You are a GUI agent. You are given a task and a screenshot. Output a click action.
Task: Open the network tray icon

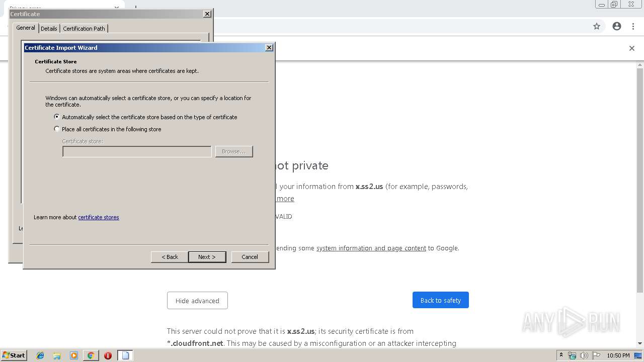[x=572, y=355]
